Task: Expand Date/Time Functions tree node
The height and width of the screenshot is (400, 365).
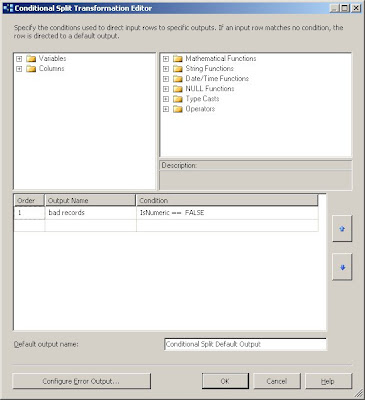Action: (166, 79)
